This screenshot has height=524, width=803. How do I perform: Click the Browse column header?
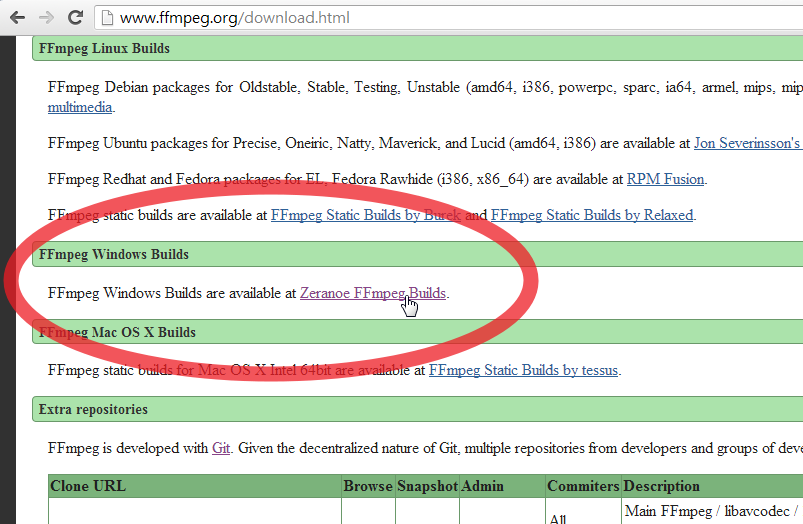point(368,486)
